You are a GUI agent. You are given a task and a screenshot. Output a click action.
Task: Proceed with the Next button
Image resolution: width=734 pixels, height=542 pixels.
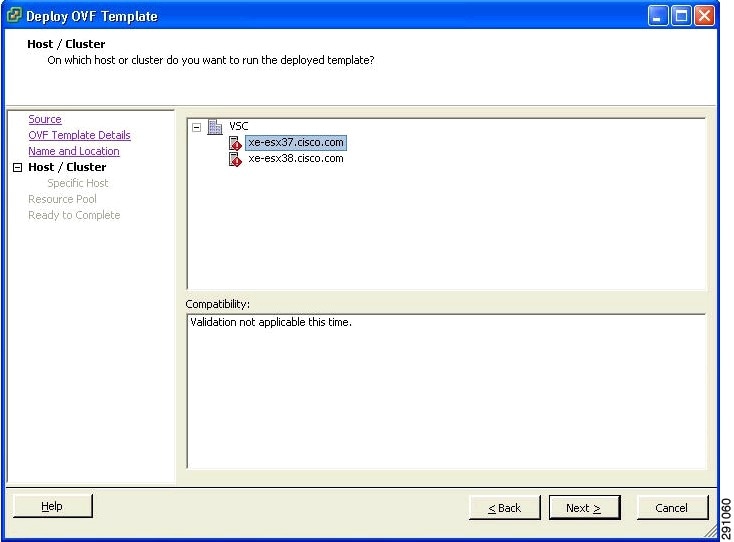pos(584,508)
